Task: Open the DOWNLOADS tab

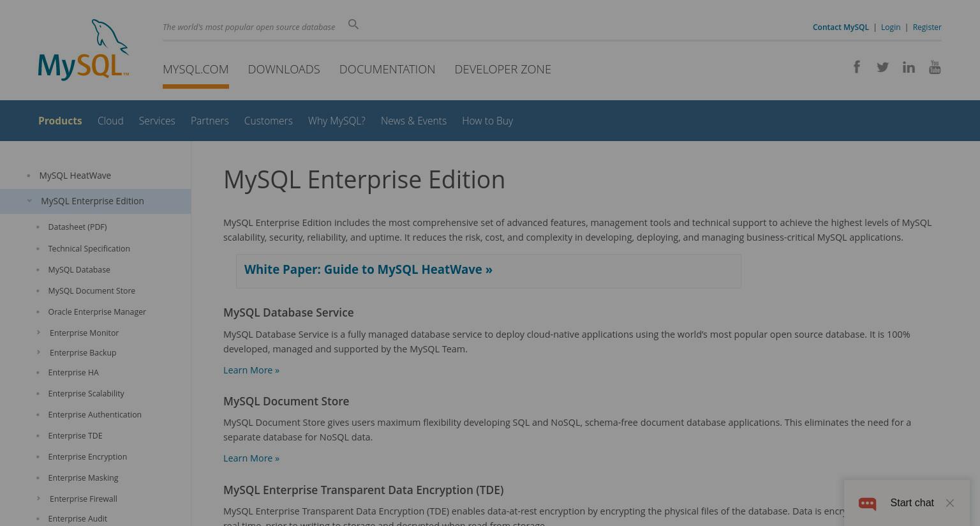Action: (284, 69)
